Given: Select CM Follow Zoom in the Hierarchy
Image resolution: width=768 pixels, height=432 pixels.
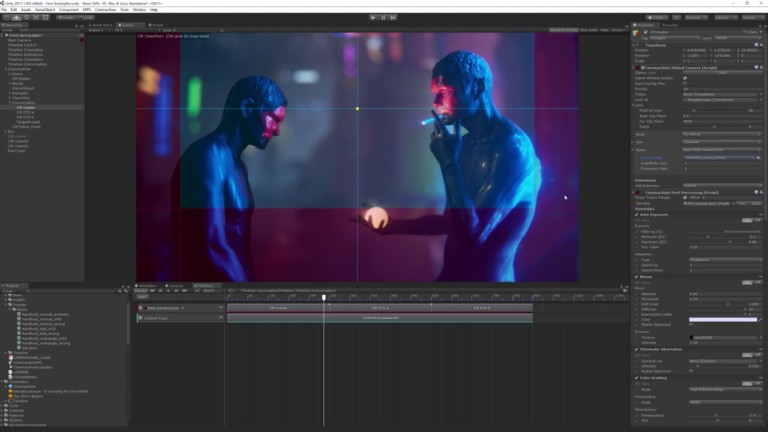Looking at the screenshot, I should tap(26, 126).
